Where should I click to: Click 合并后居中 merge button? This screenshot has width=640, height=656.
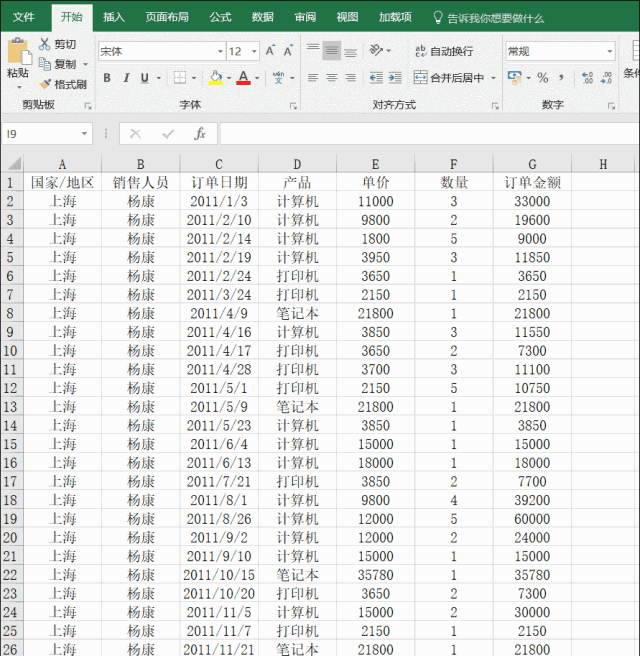tap(449, 78)
